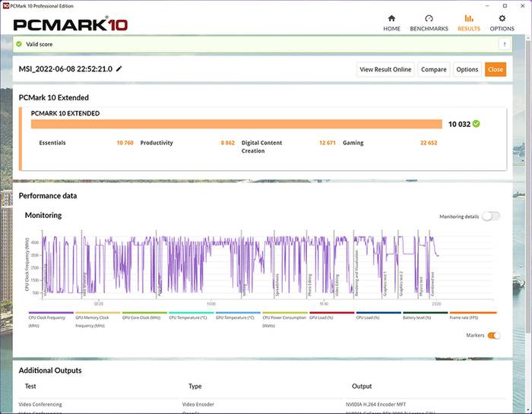This screenshot has height=414, width=532.
Task: Click the orange PCMark 10 Extended score bar
Action: pos(236,124)
